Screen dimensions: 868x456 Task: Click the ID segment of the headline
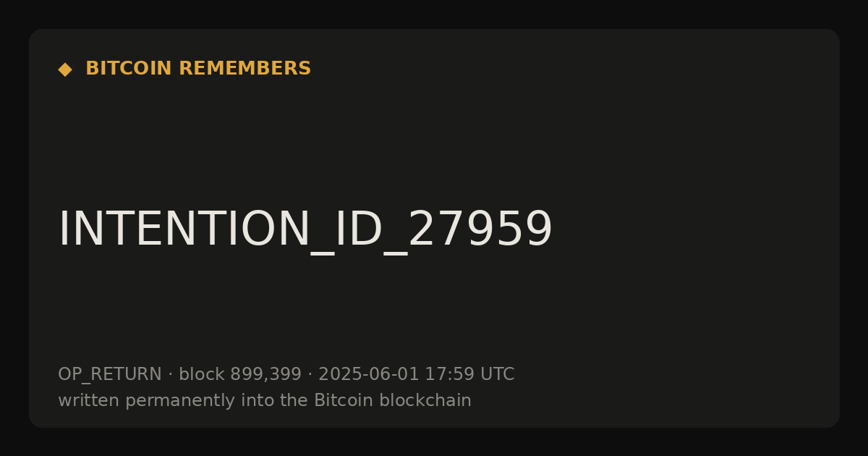pyautogui.click(x=358, y=229)
